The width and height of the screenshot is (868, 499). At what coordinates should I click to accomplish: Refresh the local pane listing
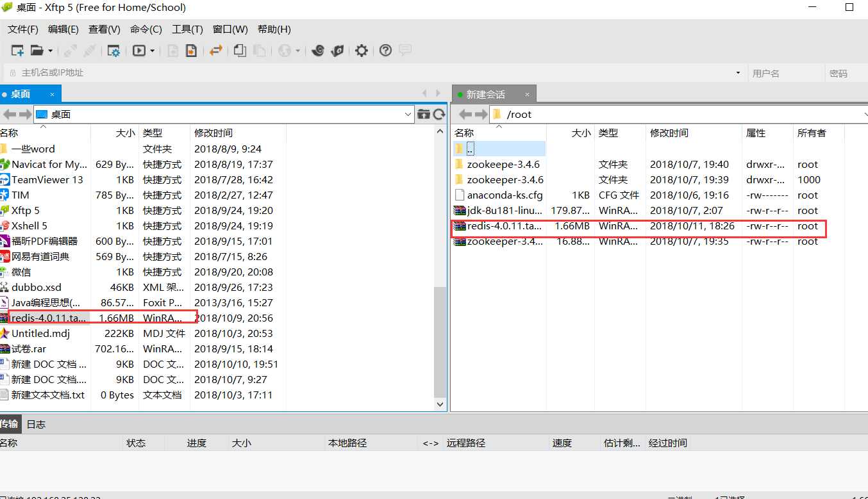439,114
